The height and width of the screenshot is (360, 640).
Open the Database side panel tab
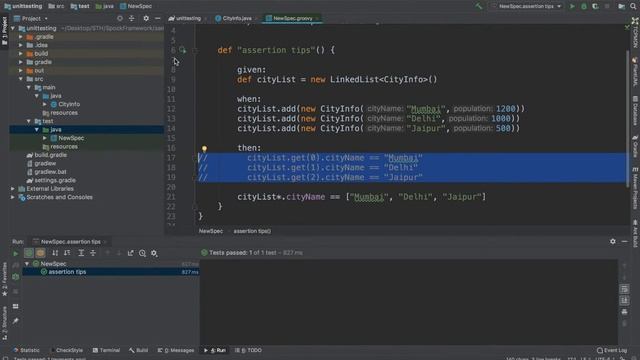[x=635, y=110]
